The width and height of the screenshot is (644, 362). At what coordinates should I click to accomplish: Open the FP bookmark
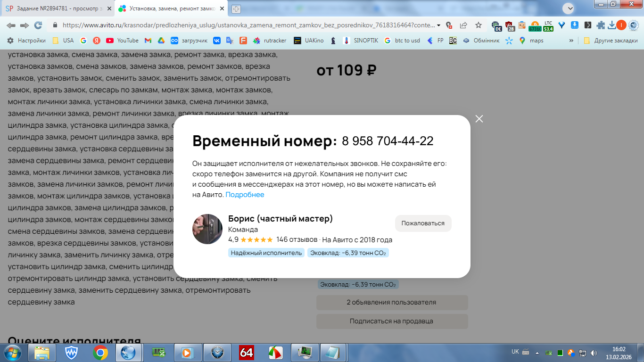click(435, 41)
